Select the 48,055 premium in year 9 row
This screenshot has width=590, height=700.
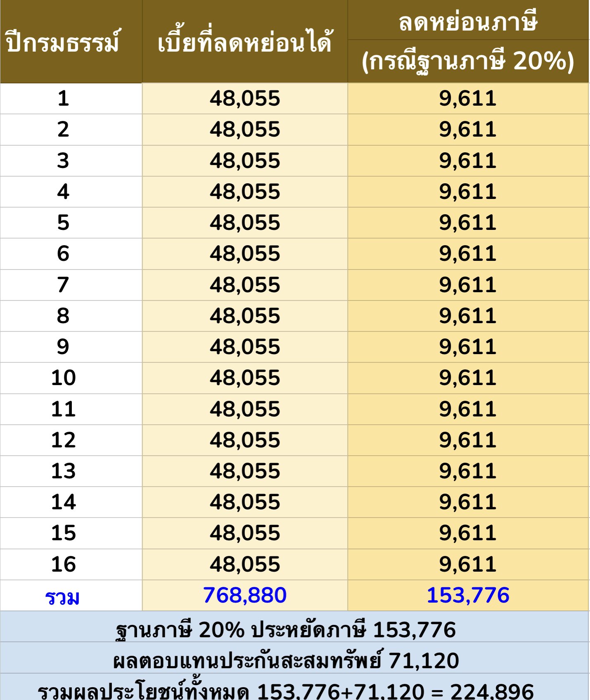244,347
